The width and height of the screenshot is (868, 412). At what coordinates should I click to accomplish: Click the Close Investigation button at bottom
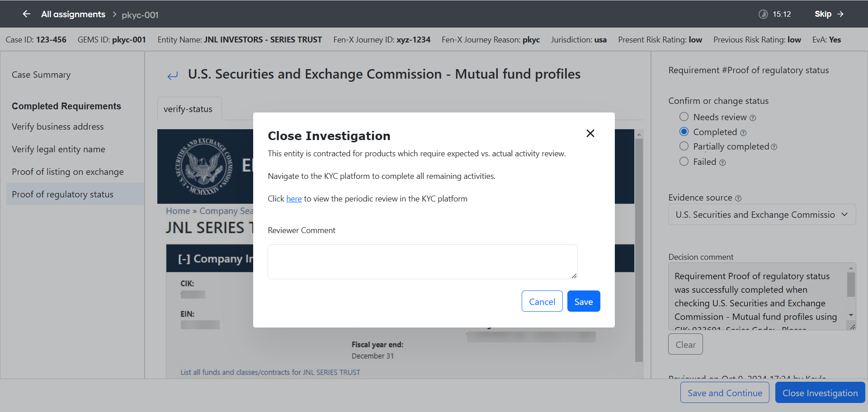pyautogui.click(x=820, y=393)
